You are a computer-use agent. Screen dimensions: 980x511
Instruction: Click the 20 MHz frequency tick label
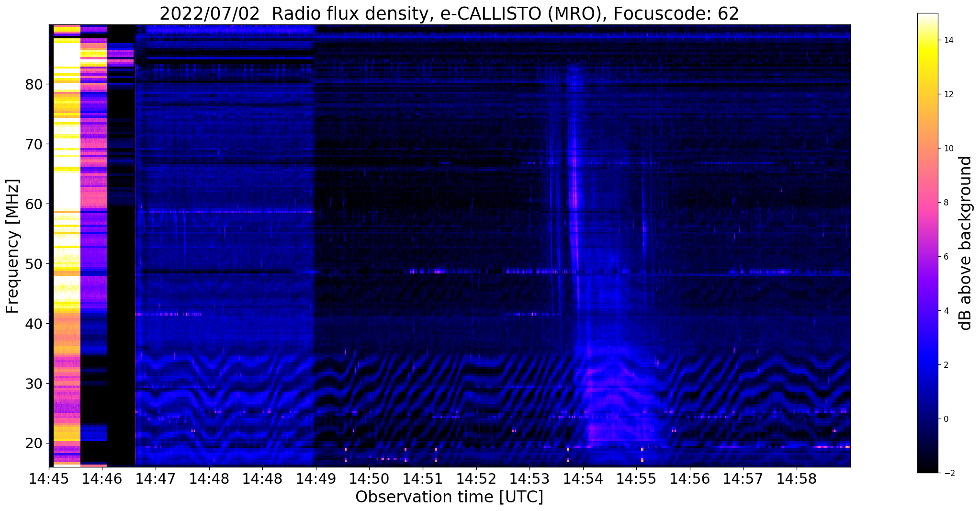(x=33, y=444)
